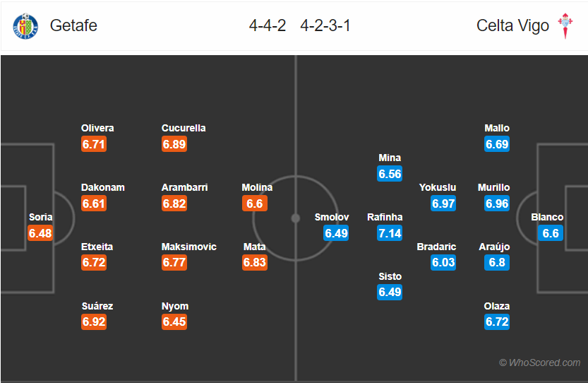588x383 pixels.
Task: Click player name Smolov
Action: point(332,217)
